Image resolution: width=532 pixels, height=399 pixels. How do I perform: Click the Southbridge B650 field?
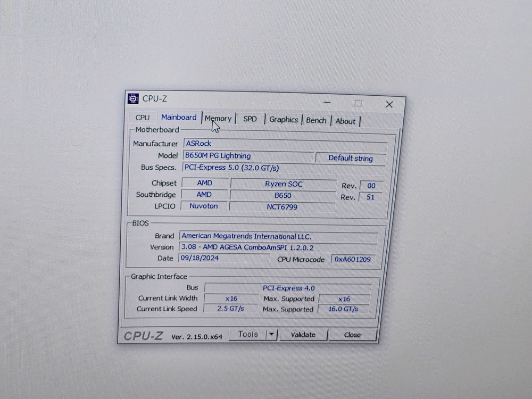[282, 195]
